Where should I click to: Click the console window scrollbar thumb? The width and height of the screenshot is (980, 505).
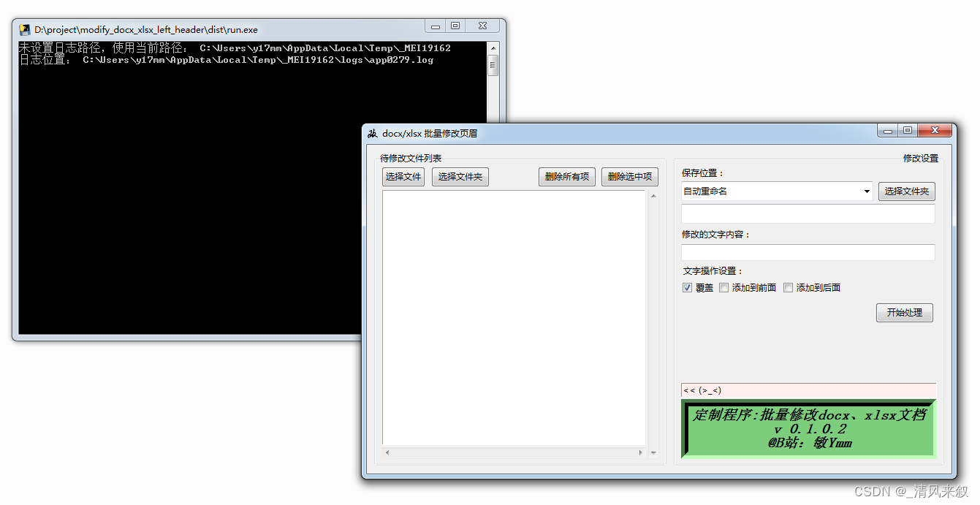pos(493,66)
